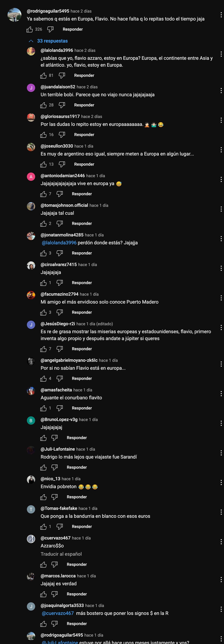Dislike the comment by lalolanda3996
Screen dimensions: 224x644
tap(62, 75)
